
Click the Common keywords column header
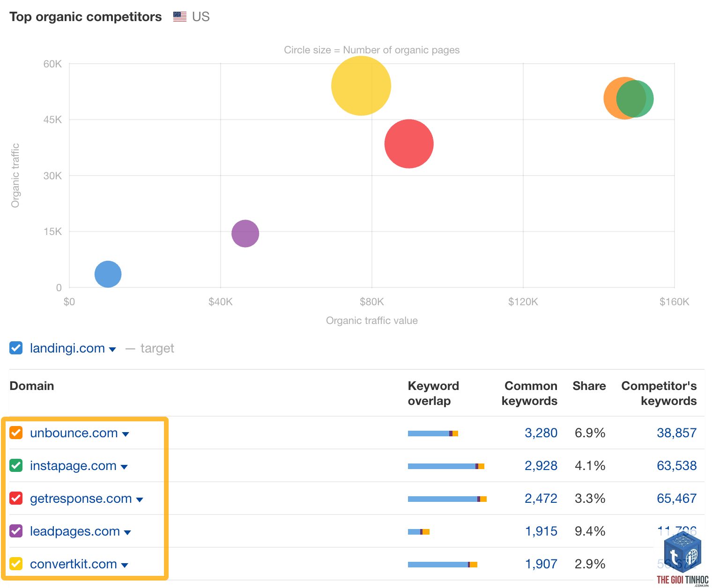coord(529,393)
